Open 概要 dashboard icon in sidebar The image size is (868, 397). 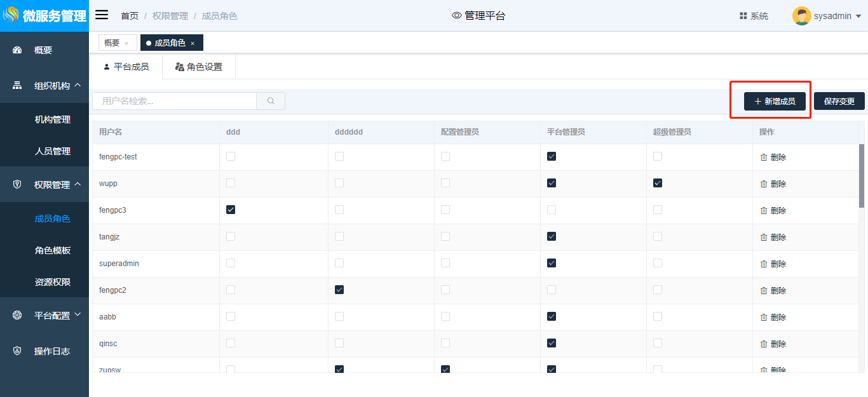18,50
